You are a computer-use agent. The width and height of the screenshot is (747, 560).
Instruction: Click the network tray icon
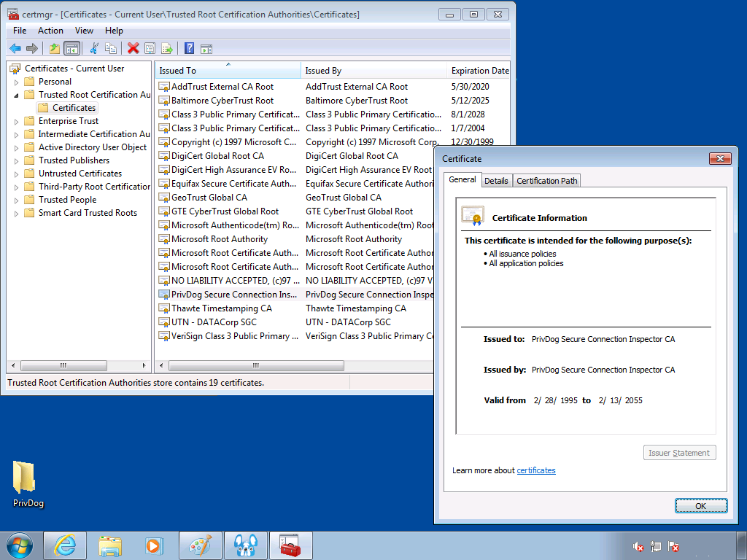pyautogui.click(x=656, y=547)
